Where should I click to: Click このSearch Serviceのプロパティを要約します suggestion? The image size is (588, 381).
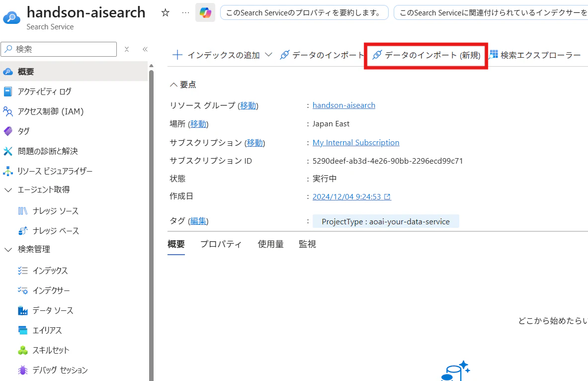click(x=304, y=13)
